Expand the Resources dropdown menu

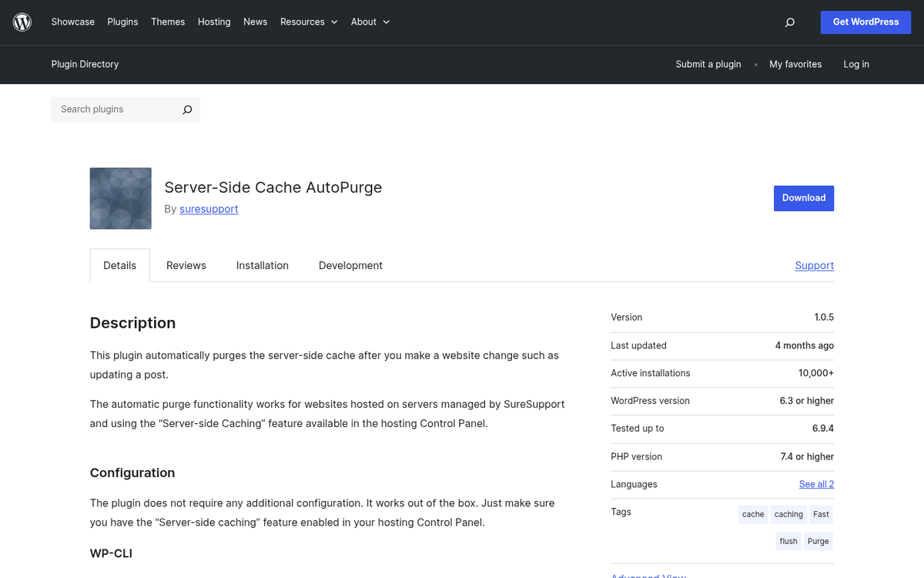click(308, 22)
